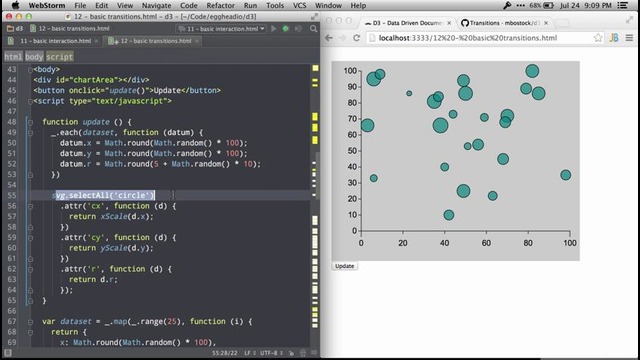Collapse the r attr fold at line 62

(30, 269)
